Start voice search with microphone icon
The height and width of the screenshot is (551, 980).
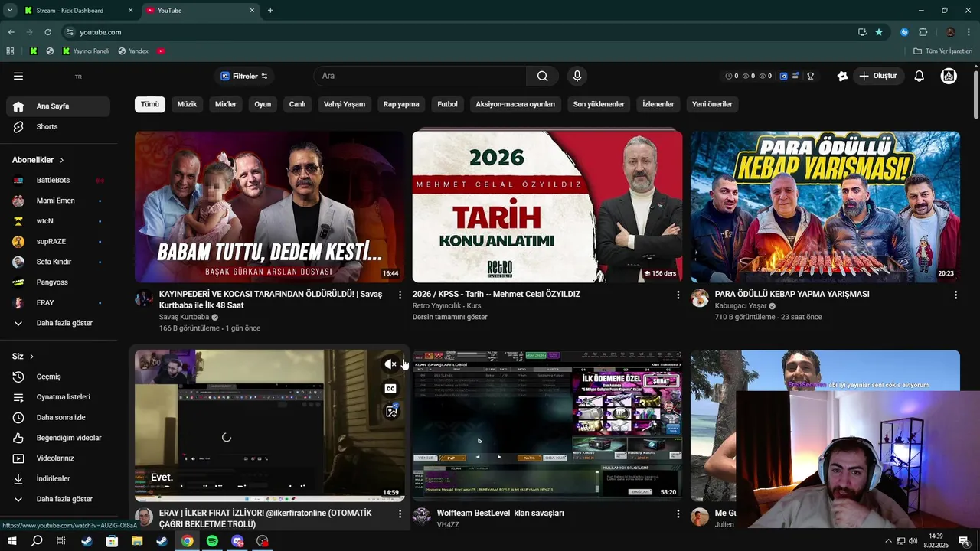click(577, 76)
